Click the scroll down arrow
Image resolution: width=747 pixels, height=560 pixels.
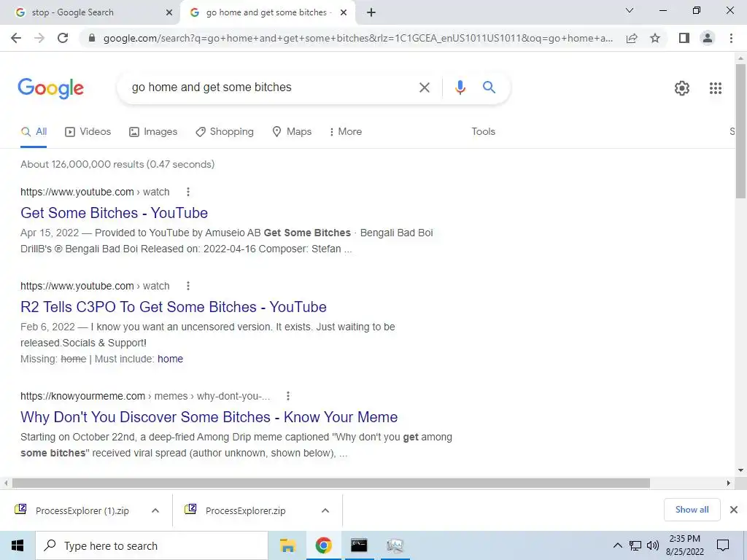(740, 470)
